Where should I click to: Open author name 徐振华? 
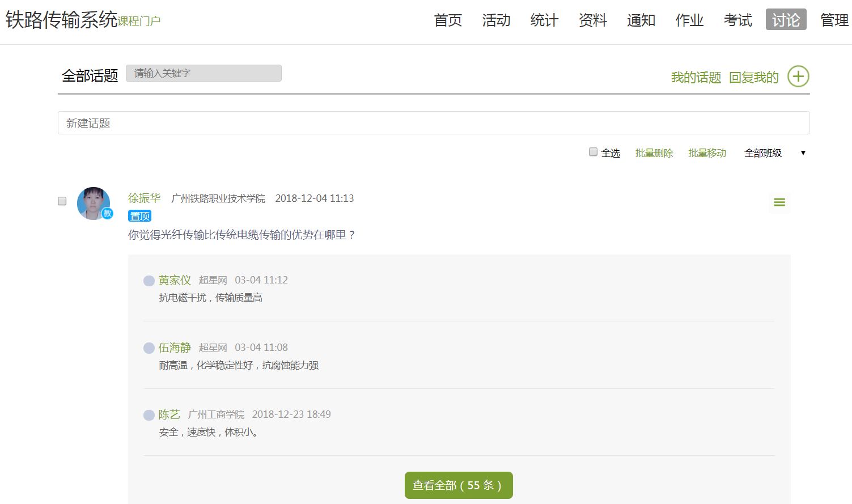145,198
